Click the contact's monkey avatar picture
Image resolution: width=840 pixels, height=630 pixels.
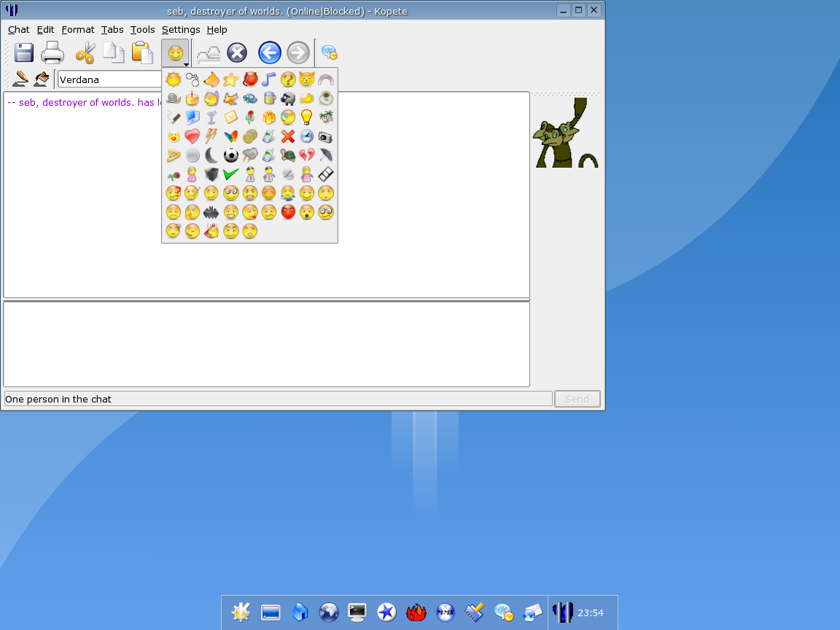(x=566, y=132)
